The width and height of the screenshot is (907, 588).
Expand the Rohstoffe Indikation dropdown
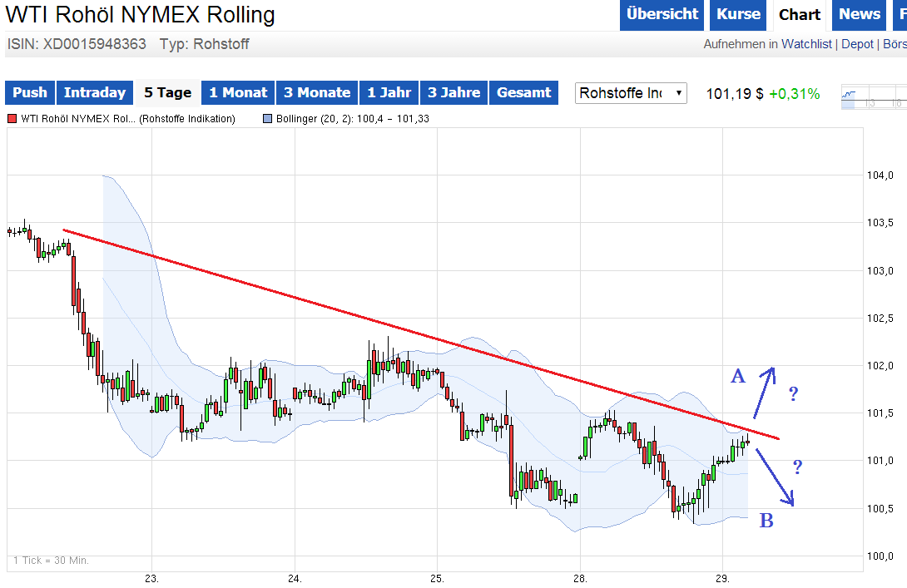[631, 93]
